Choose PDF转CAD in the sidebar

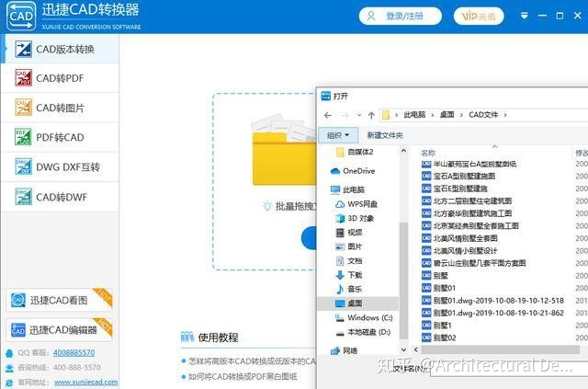pyautogui.click(x=60, y=137)
